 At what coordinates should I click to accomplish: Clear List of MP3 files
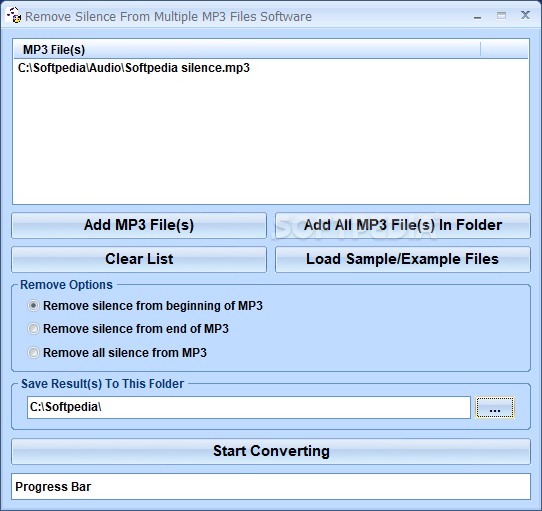click(x=139, y=259)
